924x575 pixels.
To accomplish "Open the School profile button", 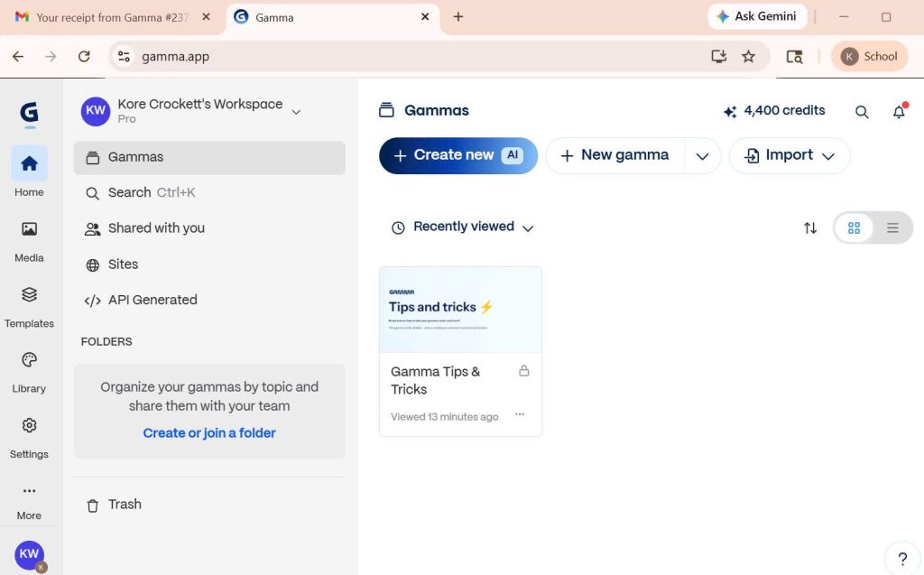I will click(869, 57).
